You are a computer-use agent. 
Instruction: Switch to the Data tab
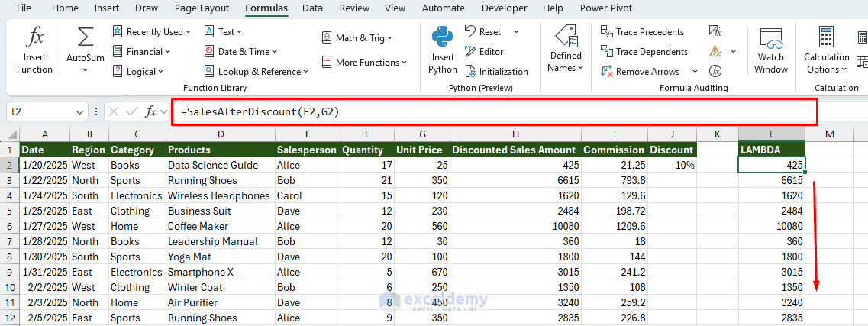coord(313,8)
